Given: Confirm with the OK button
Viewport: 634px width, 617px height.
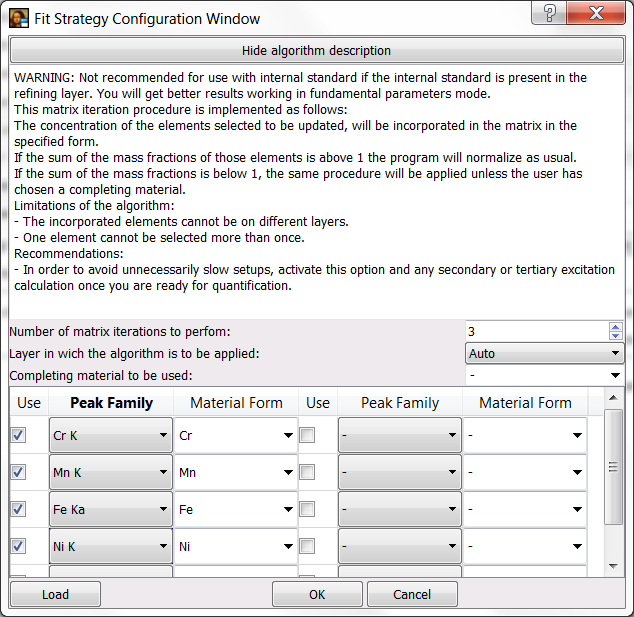Looking at the screenshot, I should (x=317, y=594).
